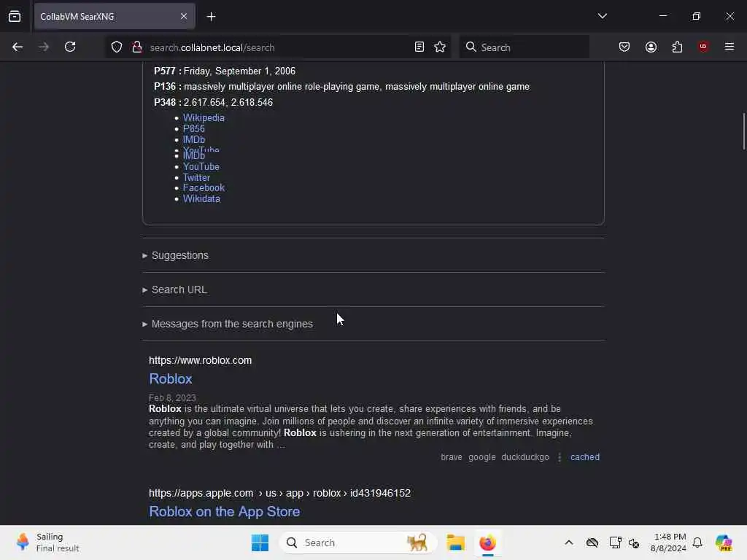Open the YouTube link above Twitter
747x560 pixels.
pos(201,167)
